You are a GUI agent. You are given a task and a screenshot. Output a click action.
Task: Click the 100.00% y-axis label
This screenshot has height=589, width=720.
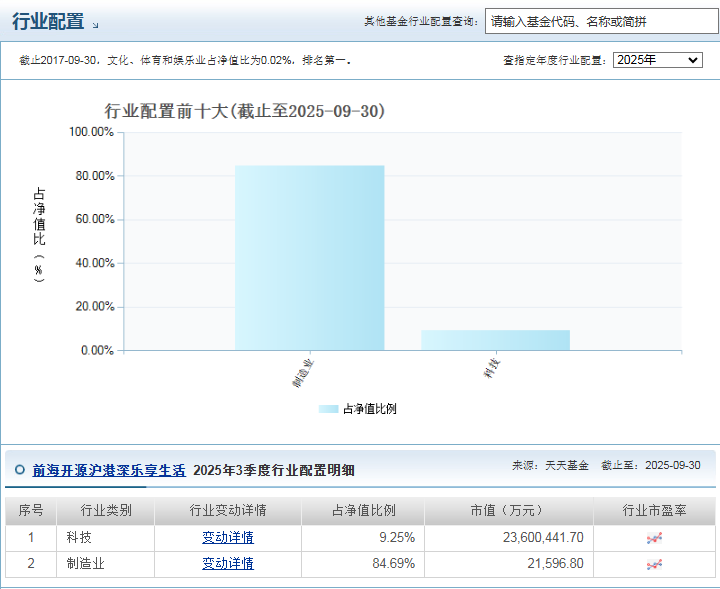[91, 132]
